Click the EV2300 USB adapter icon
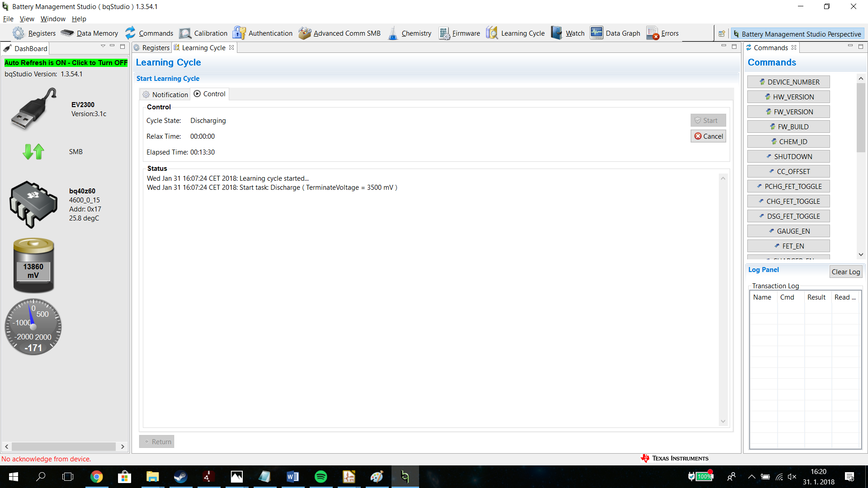Viewport: 868px width, 488px height. (33, 109)
